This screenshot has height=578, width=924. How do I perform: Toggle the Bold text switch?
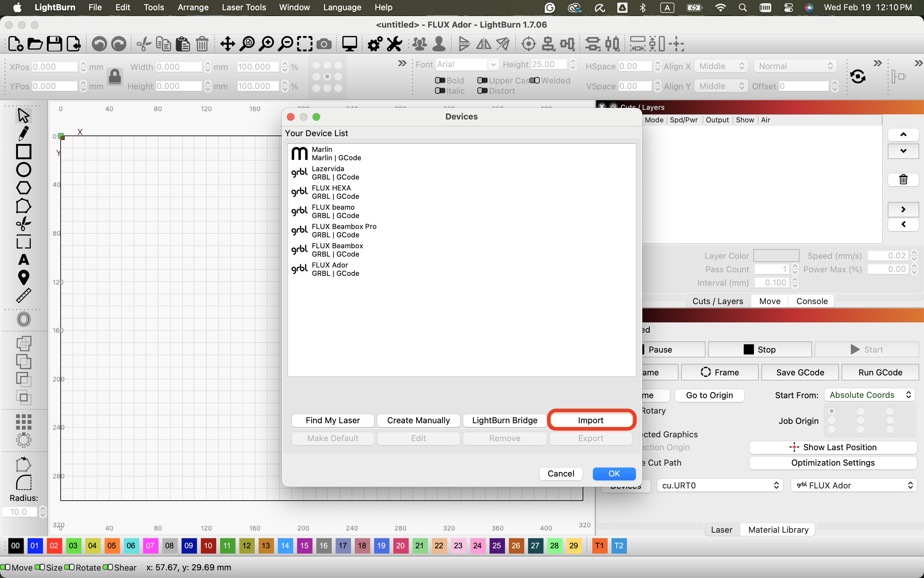tap(440, 80)
